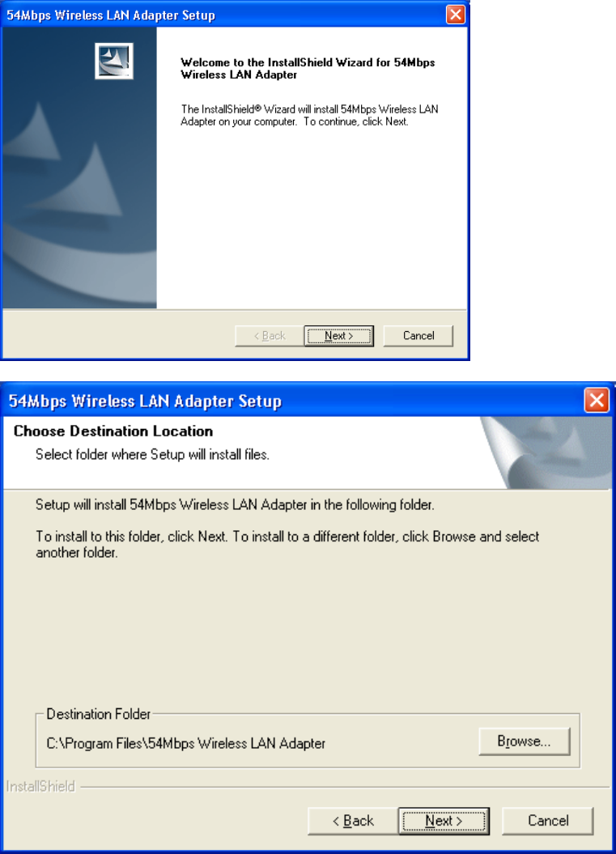Viewport: 616px width, 854px height.
Task: Click the InstallShield label above the buttons
Action: click(x=40, y=787)
